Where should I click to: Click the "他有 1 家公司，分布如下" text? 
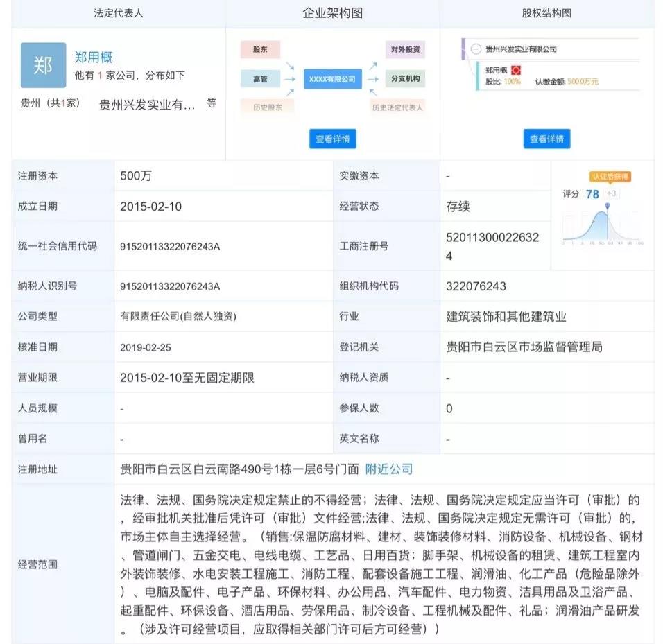point(130,76)
